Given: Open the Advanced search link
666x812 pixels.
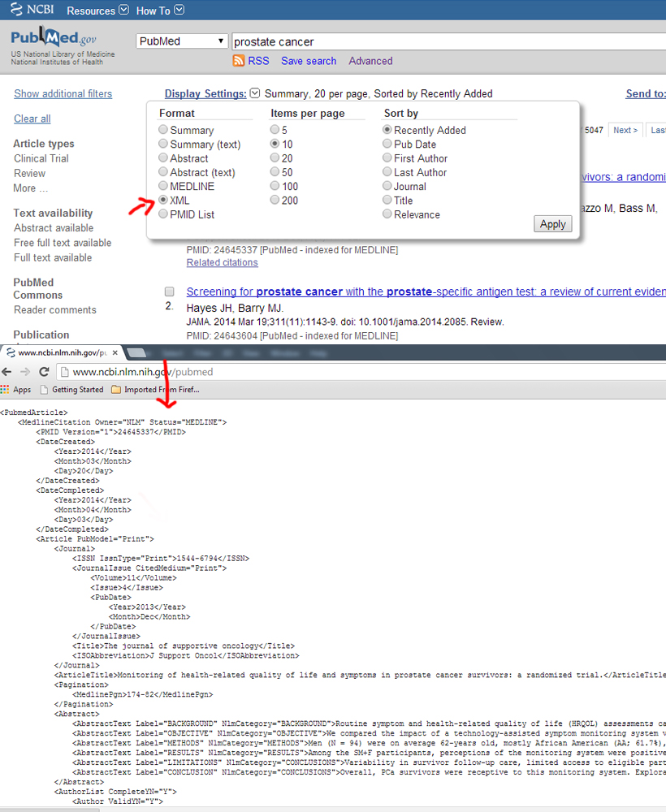Looking at the screenshot, I should (370, 61).
